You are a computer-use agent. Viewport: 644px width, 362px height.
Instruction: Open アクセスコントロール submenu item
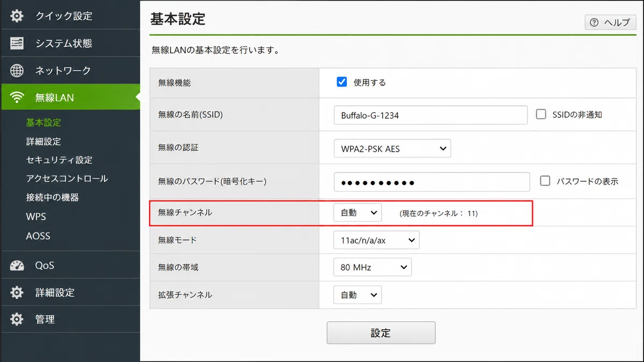(67, 179)
